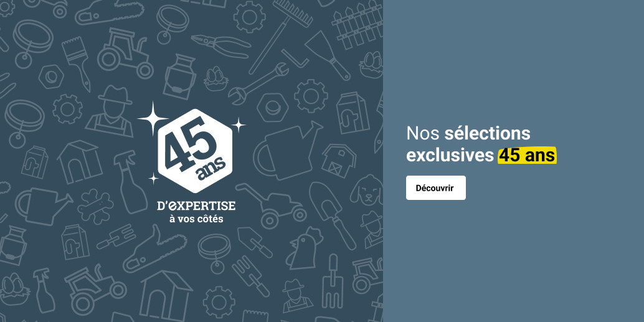Click the garden rake icon
Viewport: 644px width, 322px height.
pos(280,36)
